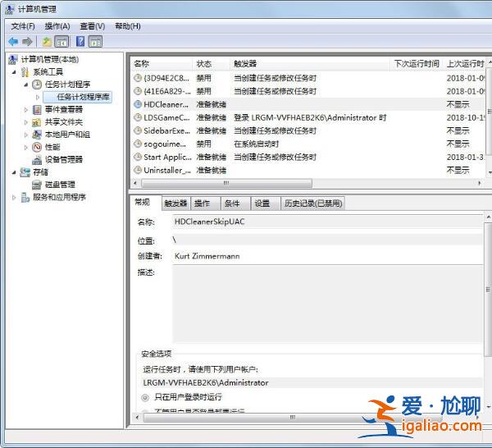The width and height of the screenshot is (492, 448).
Task: Click task list horizontal scrollbar thumb
Action: pos(226,183)
